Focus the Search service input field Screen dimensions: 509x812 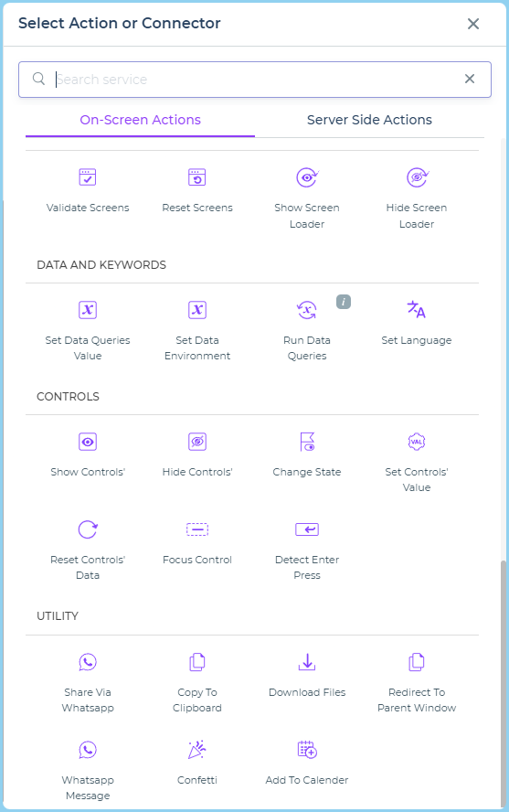click(255, 80)
